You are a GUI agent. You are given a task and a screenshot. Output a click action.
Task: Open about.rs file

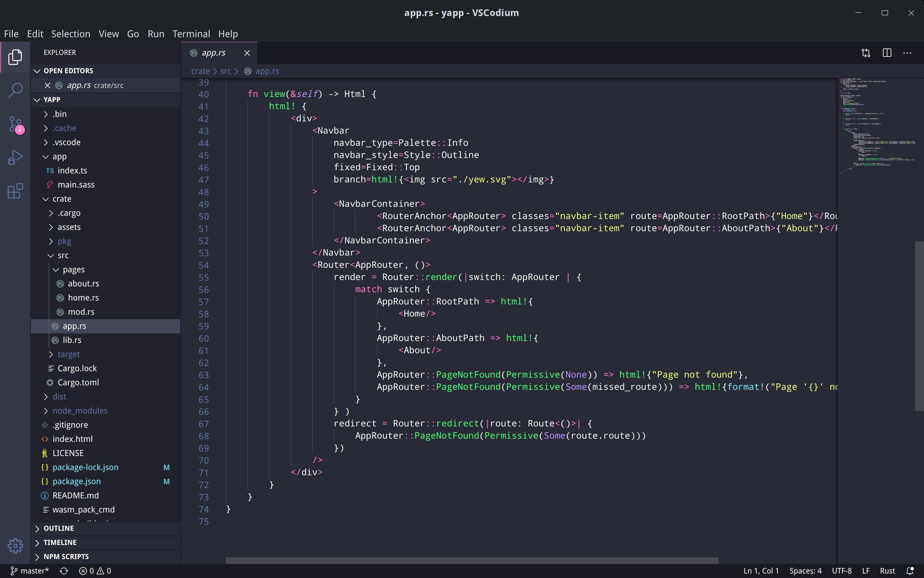point(106,284)
